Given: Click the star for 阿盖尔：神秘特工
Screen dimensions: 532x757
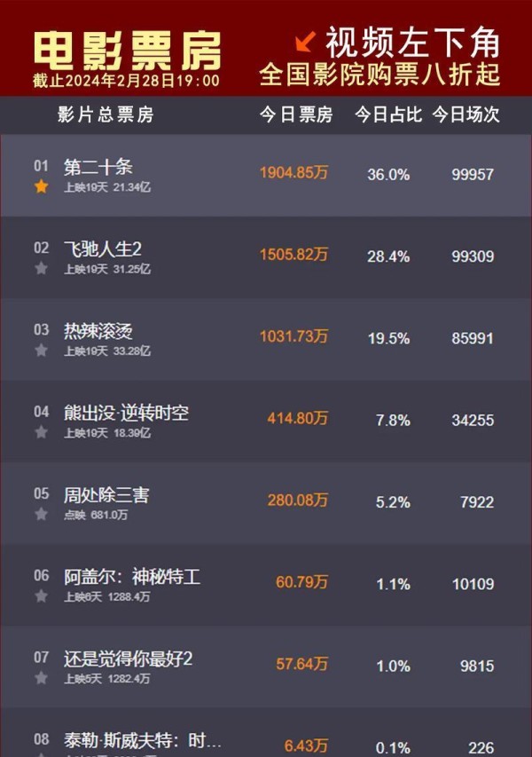Looking at the screenshot, I should point(42,596).
